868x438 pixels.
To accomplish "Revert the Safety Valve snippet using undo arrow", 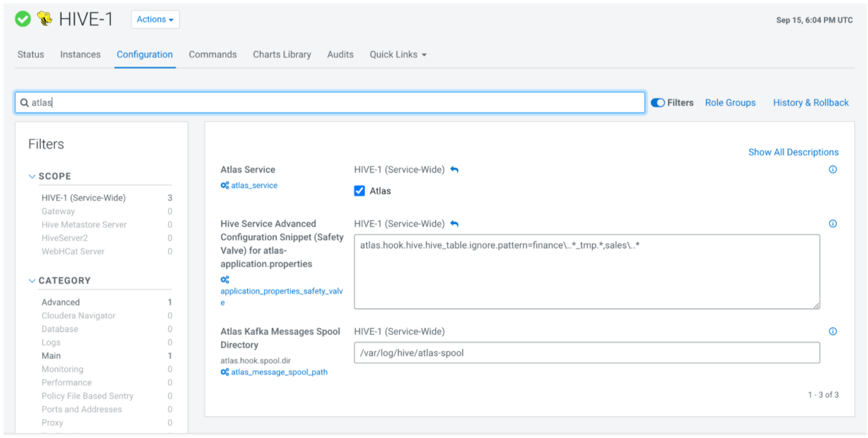I will pyautogui.click(x=455, y=224).
